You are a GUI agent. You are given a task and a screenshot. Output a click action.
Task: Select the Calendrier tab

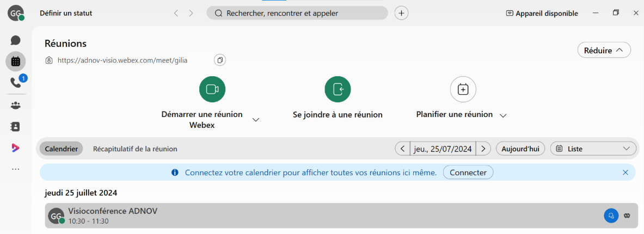tap(61, 149)
